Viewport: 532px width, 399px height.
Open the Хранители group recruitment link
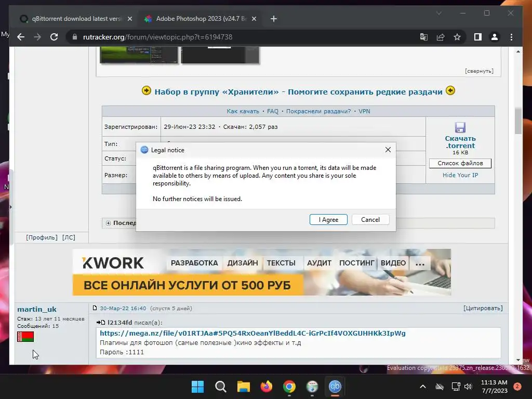click(x=298, y=91)
